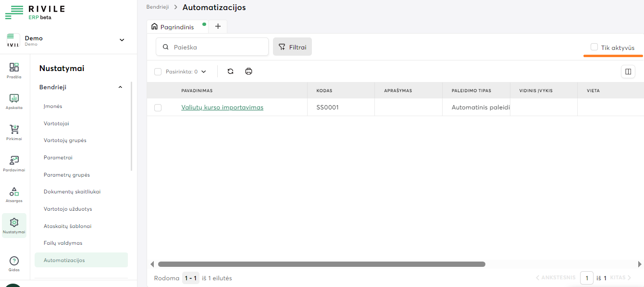Screen dimensions: 644x287
Task: Open the Valiutų kurso importavimas link
Action: [x=222, y=108]
